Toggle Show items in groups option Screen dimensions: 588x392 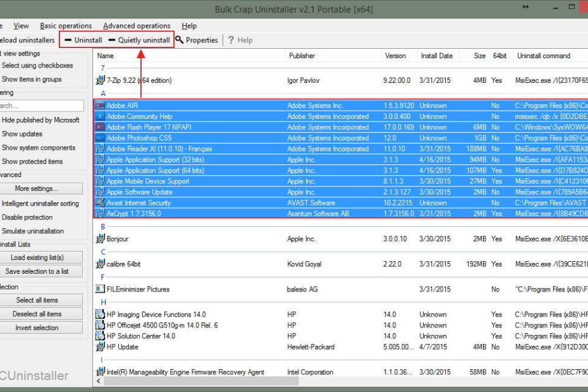pos(32,79)
